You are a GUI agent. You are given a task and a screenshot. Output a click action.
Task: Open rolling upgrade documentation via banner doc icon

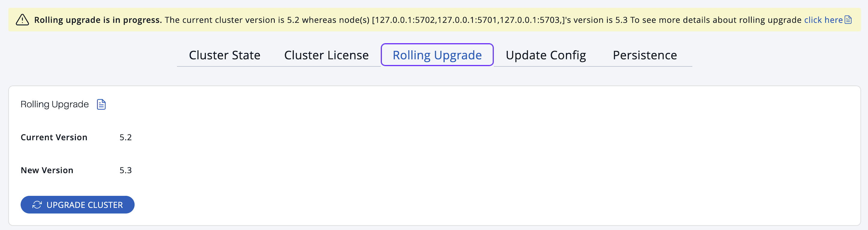(848, 20)
